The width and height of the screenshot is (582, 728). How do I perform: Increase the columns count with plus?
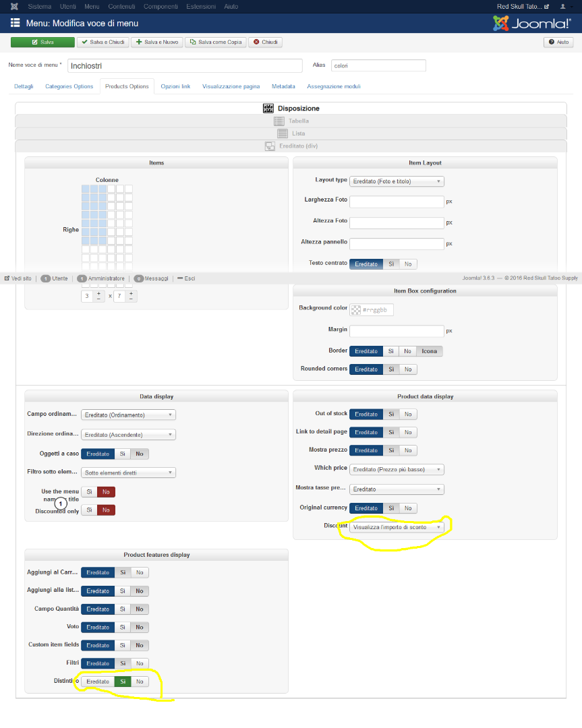(98, 293)
